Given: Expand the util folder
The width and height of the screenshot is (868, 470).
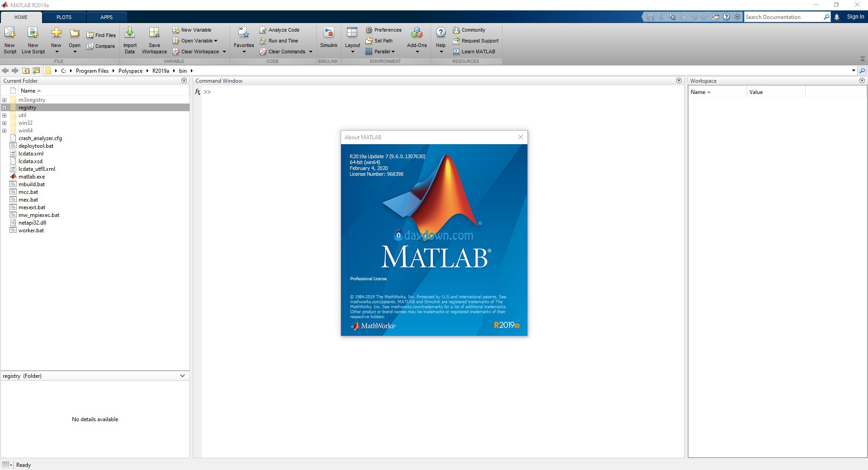Looking at the screenshot, I should tap(5, 115).
